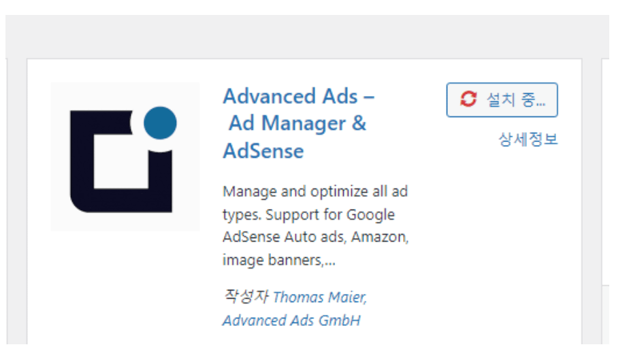Image resolution: width=629 pixels, height=364 pixels.
Task: Click the 작성자 author label
Action: coord(246,297)
